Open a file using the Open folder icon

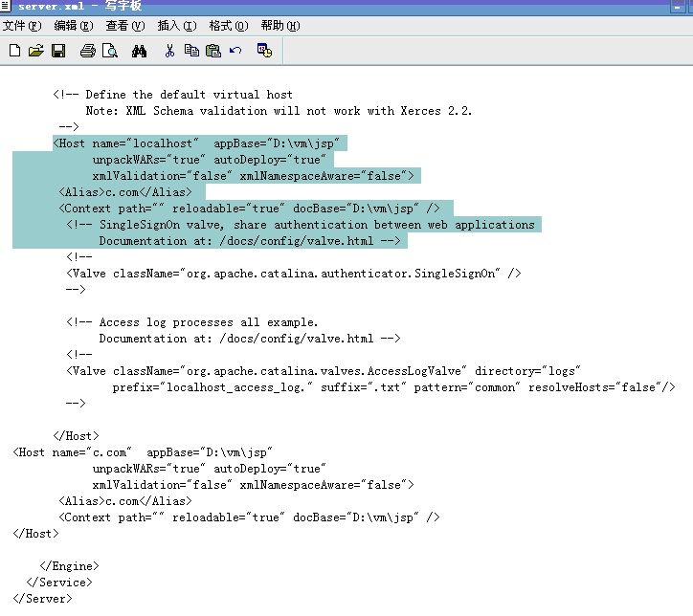36,51
